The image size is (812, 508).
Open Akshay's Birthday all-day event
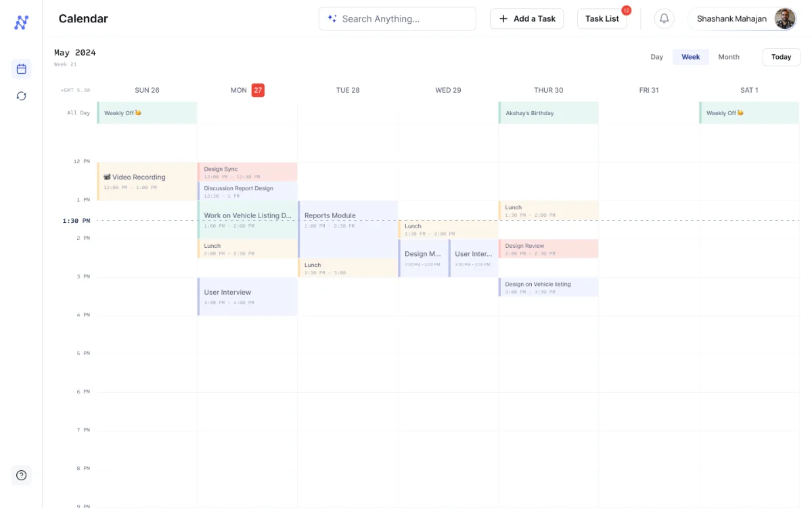click(548, 113)
